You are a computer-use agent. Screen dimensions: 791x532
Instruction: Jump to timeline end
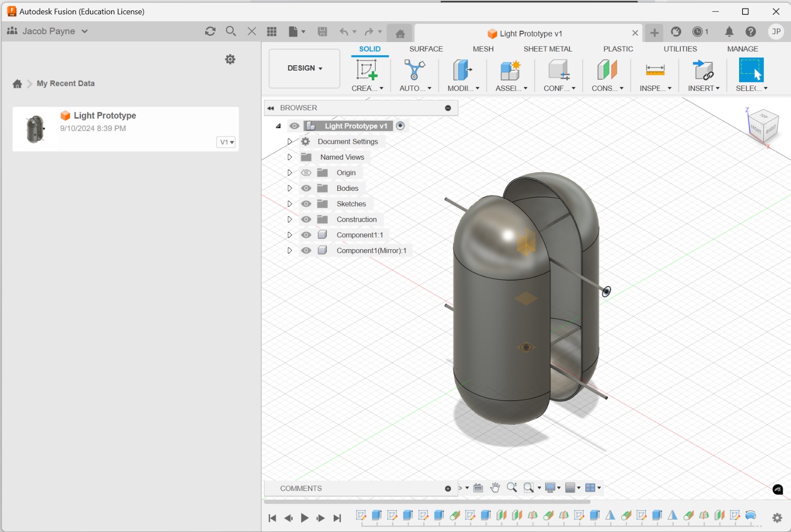[x=337, y=518]
